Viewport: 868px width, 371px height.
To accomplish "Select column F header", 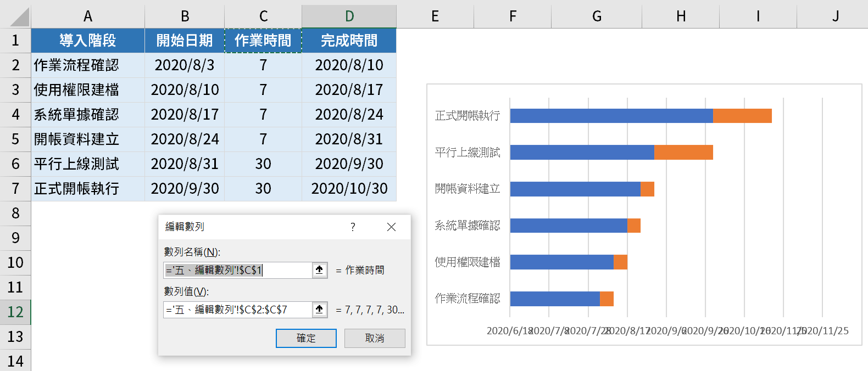I will point(513,16).
